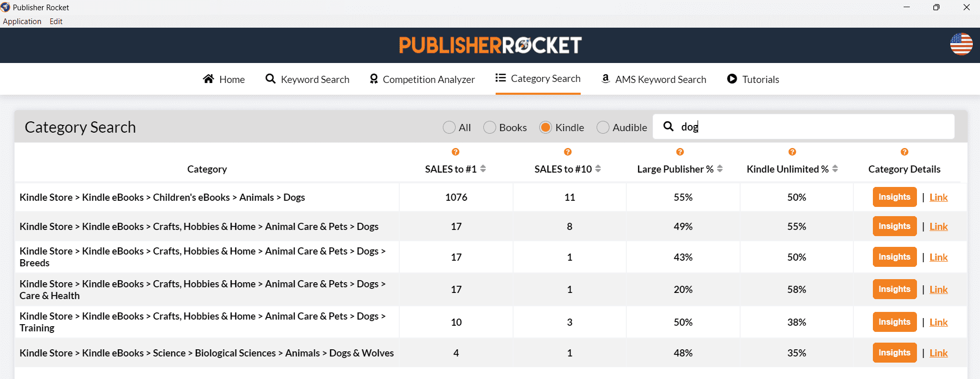980x379 pixels.
Task: Sort by SALES to #1 arrows
Action: coord(483,169)
